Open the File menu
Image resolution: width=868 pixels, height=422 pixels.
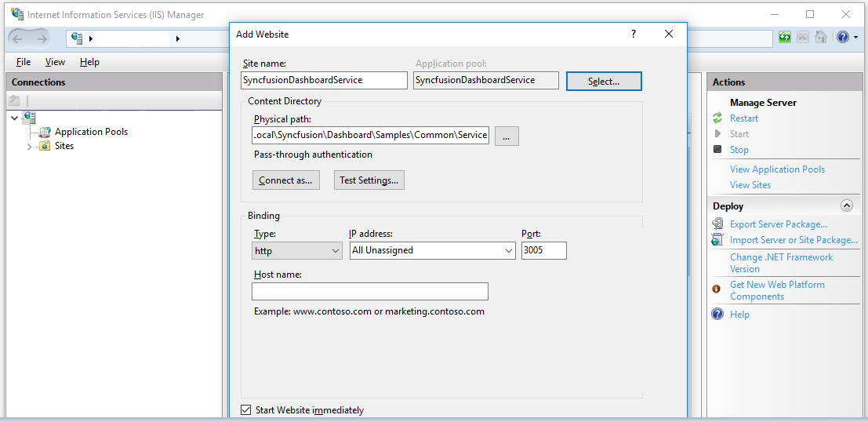tap(24, 62)
